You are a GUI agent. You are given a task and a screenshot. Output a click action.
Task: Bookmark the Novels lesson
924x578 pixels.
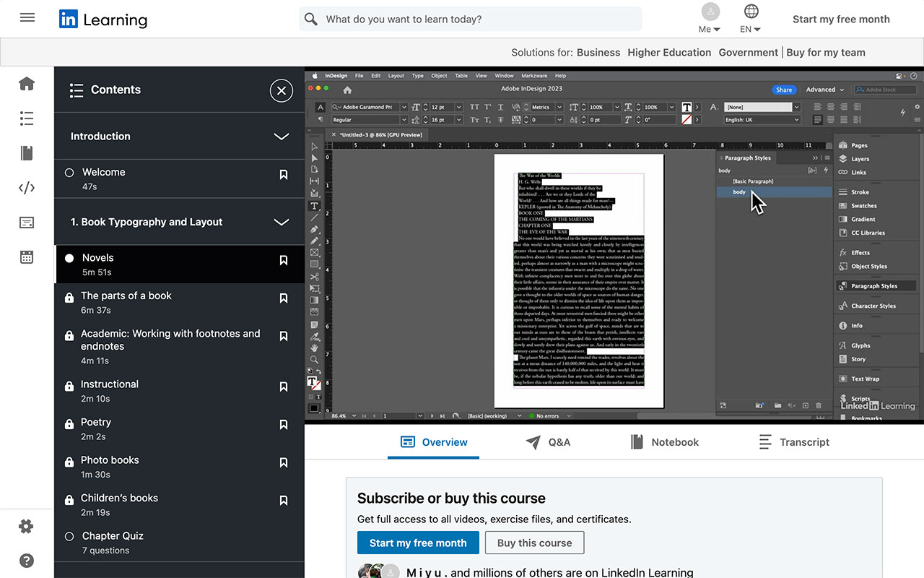coord(284,261)
